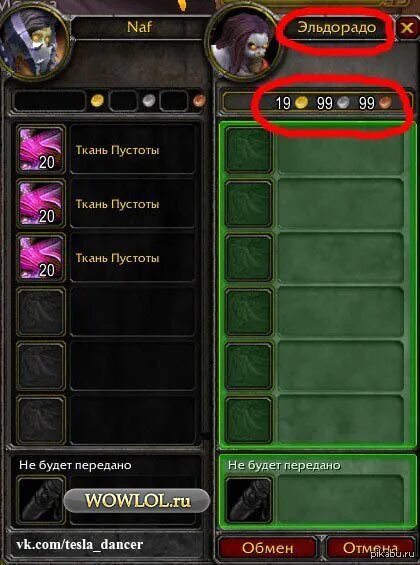Click Эльдорадо's 'Не будет передано' slot icon
Viewport: 420px width, 565px height.
tap(249, 501)
